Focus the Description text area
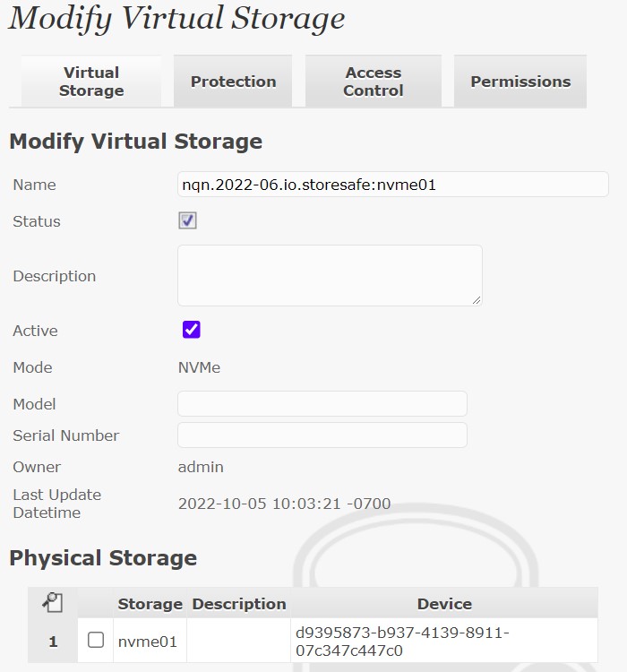Viewport: 627px width, 672px height. [330, 276]
